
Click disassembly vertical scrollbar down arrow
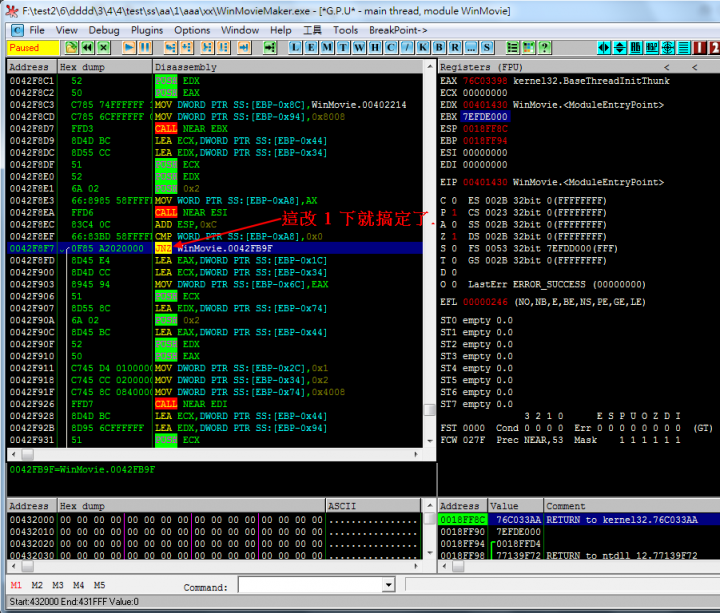pyautogui.click(x=430, y=441)
